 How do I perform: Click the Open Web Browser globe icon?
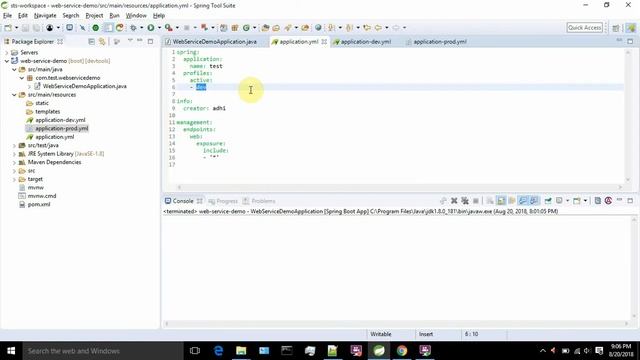pos(318,28)
